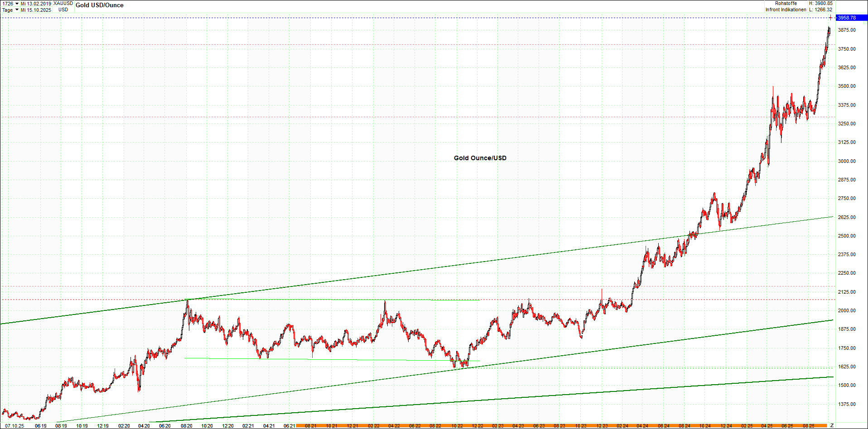The image size is (868, 429).
Task: Click the Gold USD/Ounce chart title
Action: pos(99,5)
